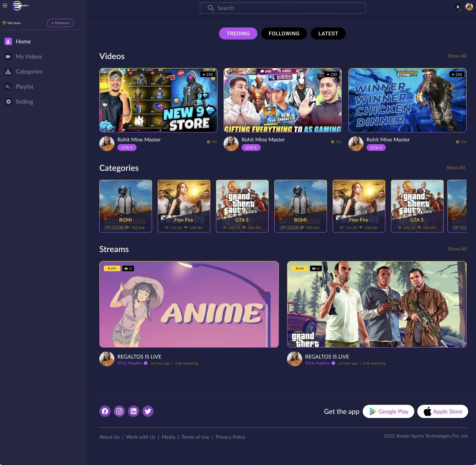476x465 pixels.
Task: Open the About Us footer link
Action: pos(109,437)
